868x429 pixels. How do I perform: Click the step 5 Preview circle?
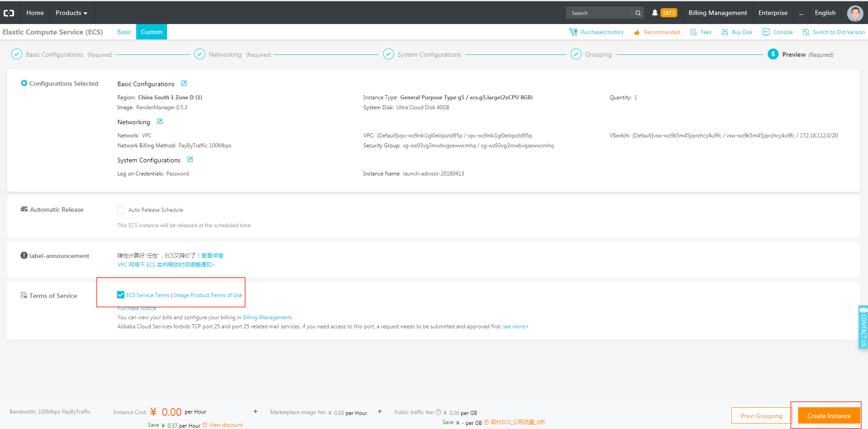pyautogui.click(x=773, y=54)
